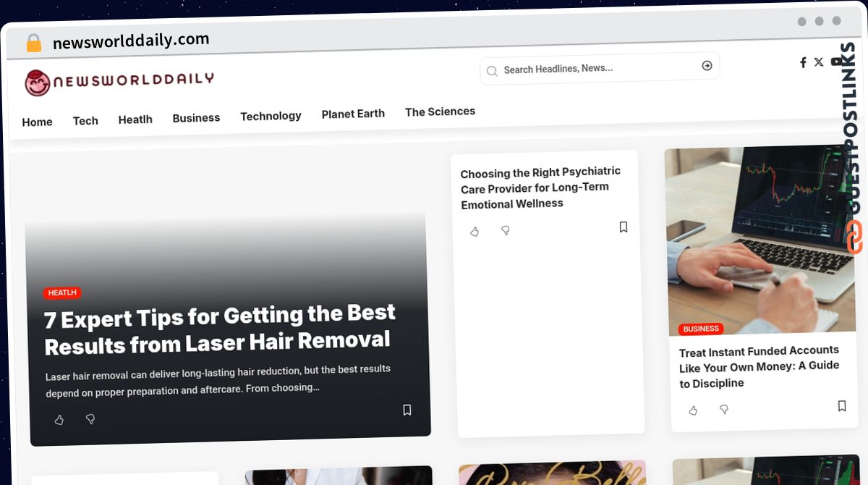Open the Heatlh menu item
The height and width of the screenshot is (485, 868).
tap(135, 119)
